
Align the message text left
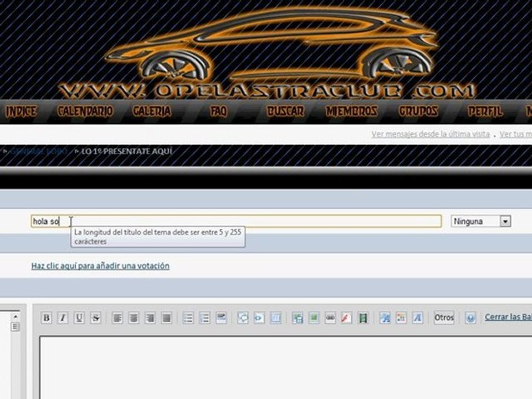(x=117, y=318)
